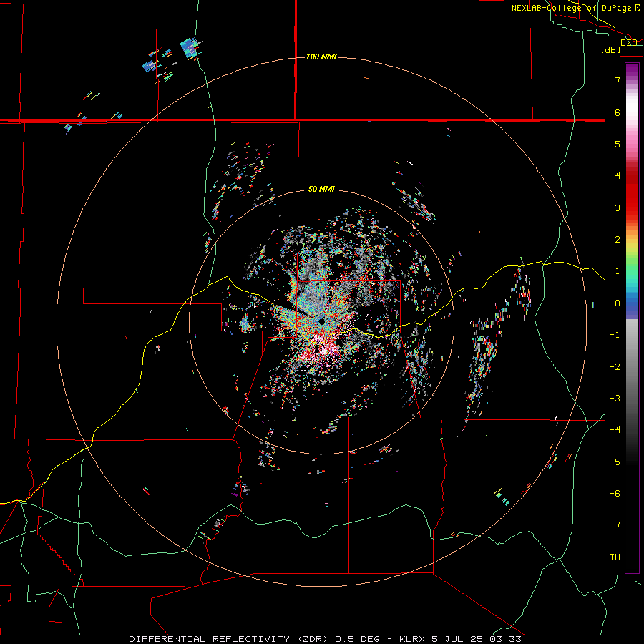Viewport: 644px width, 644px height.
Task: Click the (ZDR) abbreviation in caption
Action: 313,639
